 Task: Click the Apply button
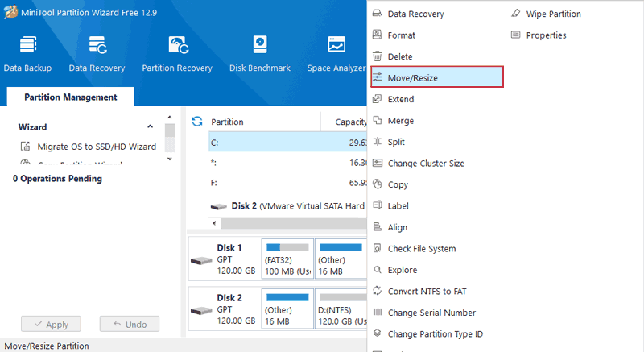click(50, 325)
